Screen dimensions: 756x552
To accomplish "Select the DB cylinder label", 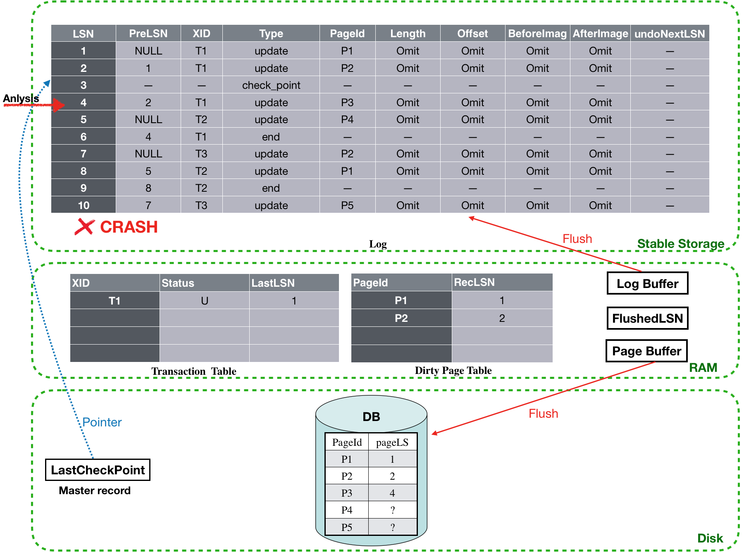I will click(371, 416).
